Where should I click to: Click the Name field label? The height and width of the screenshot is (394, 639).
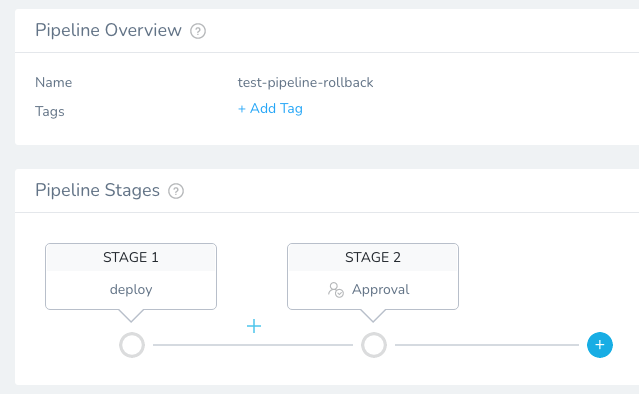click(x=53, y=82)
